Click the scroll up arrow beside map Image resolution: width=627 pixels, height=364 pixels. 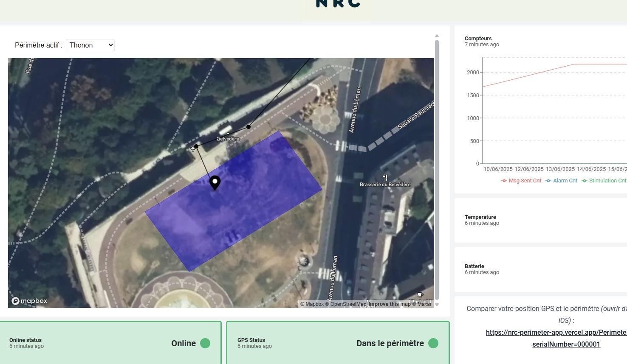[437, 36]
